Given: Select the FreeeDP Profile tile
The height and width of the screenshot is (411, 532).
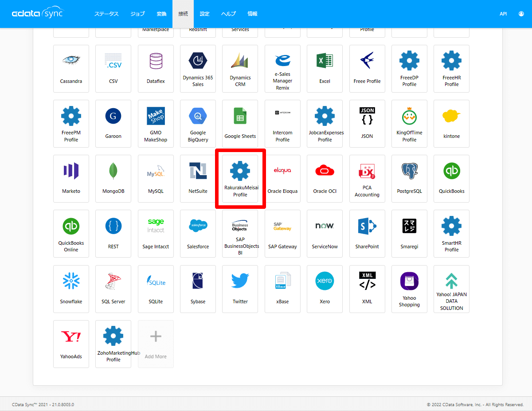Looking at the screenshot, I should point(409,69).
